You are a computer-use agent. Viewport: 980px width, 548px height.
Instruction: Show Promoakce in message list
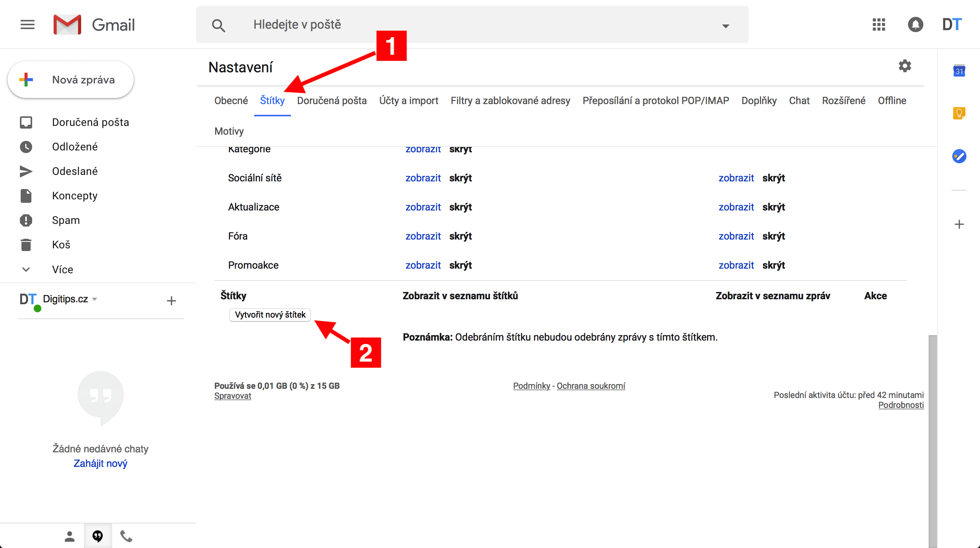[x=736, y=265]
